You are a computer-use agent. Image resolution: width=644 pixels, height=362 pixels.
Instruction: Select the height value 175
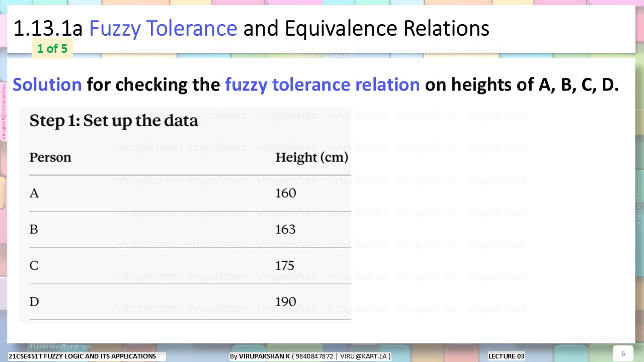point(285,265)
